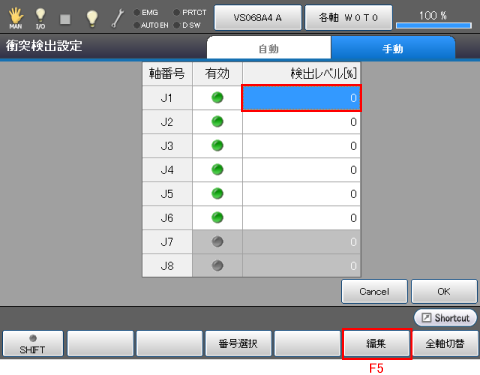
Task: Toggle the J8 enable indicator
Action: [217, 266]
